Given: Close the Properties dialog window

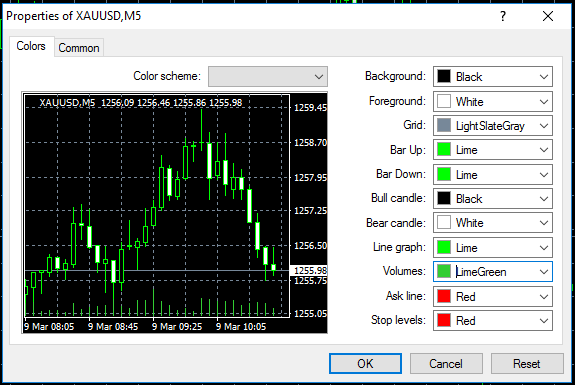Looking at the screenshot, I should [548, 16].
